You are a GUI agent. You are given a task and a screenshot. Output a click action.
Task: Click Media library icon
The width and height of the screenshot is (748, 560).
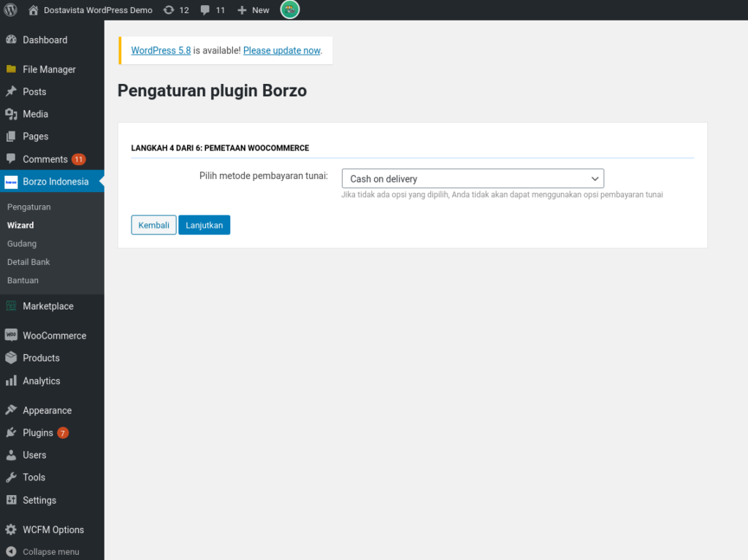point(11,114)
